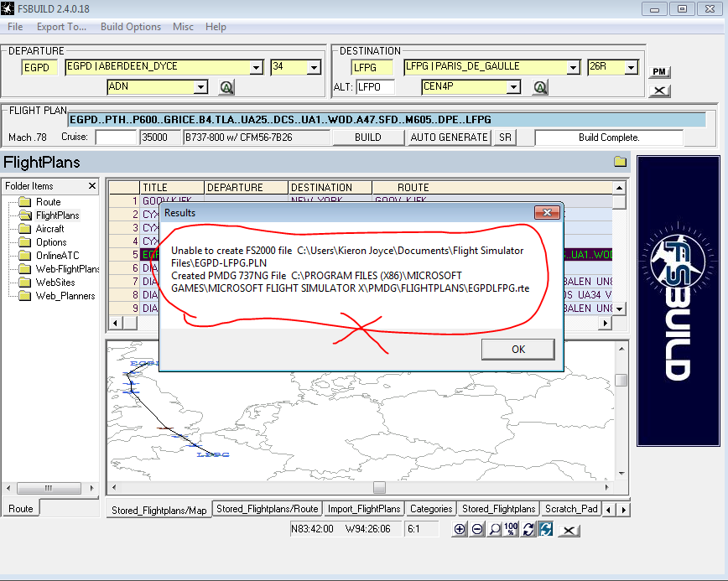Click the destination airport lookup icon
The image size is (728, 581).
pyautogui.click(x=540, y=87)
